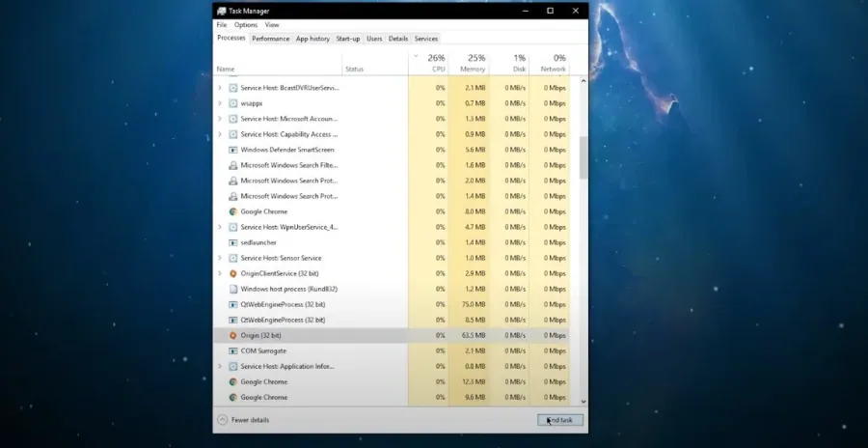Expand Service Host: WpnUserService_4... group
Screen dimensions: 868x448
tap(220, 227)
